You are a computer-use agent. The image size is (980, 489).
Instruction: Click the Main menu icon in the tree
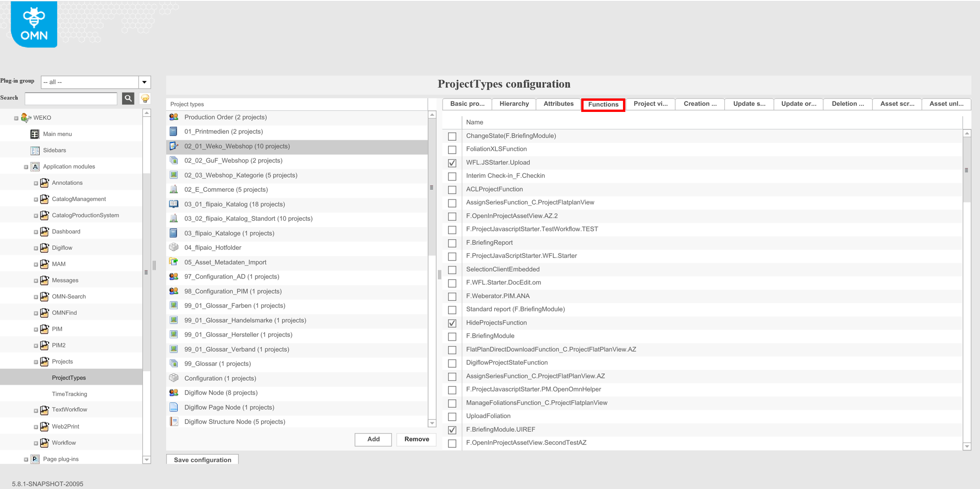click(x=34, y=134)
